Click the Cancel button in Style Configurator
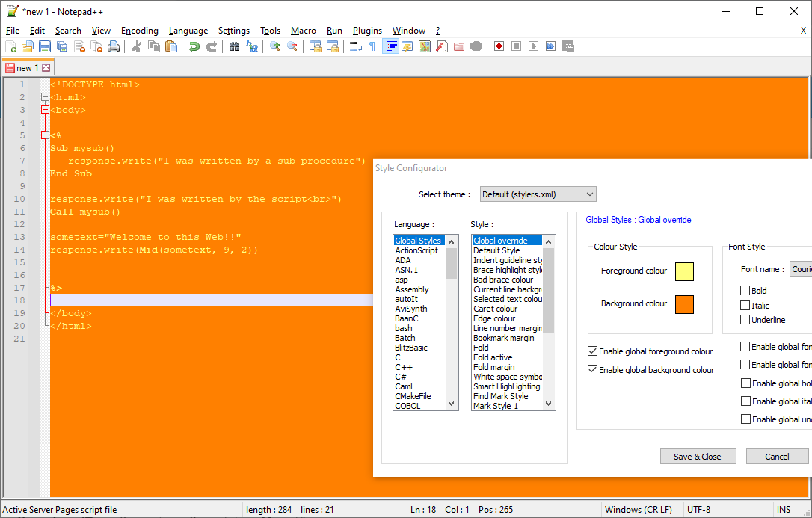812x518 pixels. (x=777, y=457)
